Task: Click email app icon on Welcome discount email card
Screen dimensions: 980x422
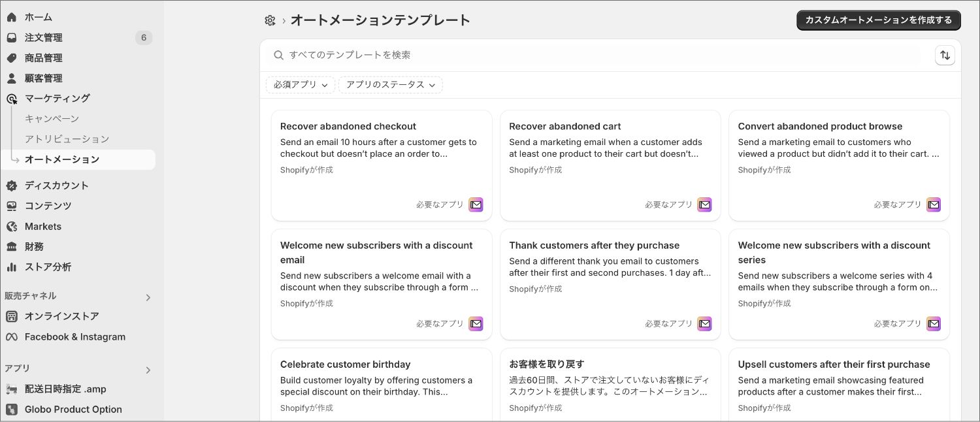Action: point(476,324)
